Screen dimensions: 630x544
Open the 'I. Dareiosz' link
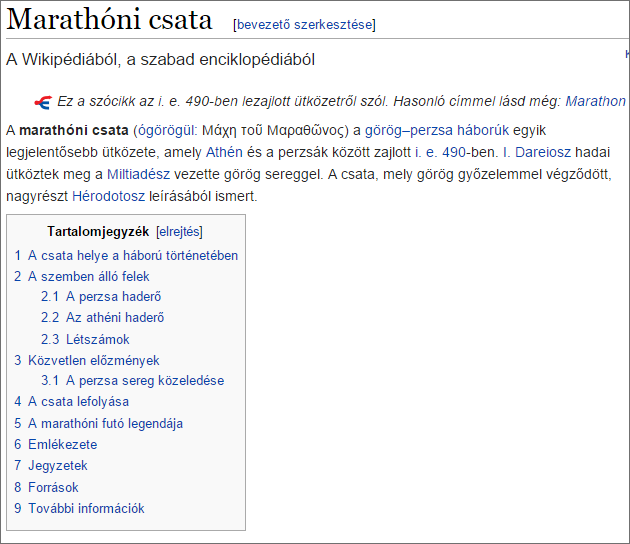[537, 152]
